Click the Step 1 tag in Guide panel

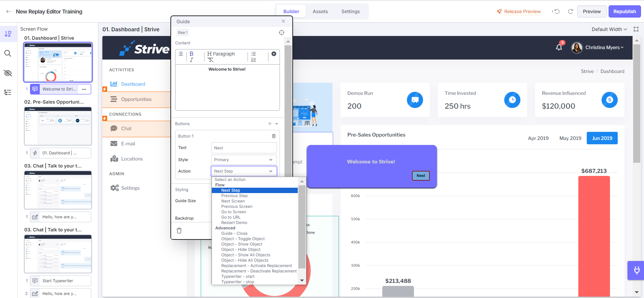183,33
